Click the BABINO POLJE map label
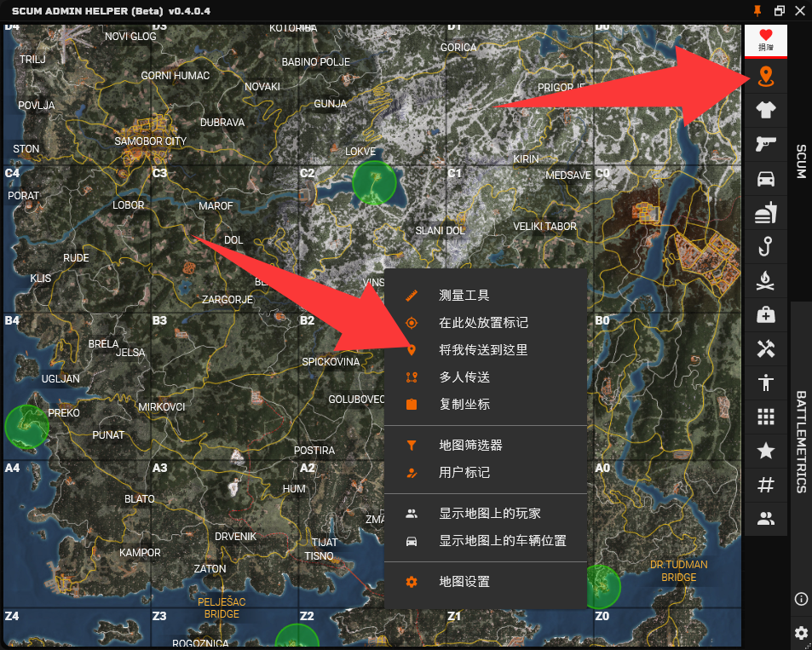 (316, 61)
